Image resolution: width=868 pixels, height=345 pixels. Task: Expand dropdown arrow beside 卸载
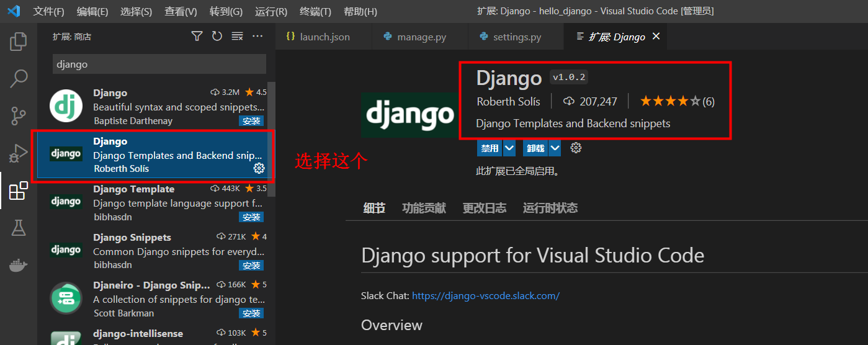[x=555, y=148]
